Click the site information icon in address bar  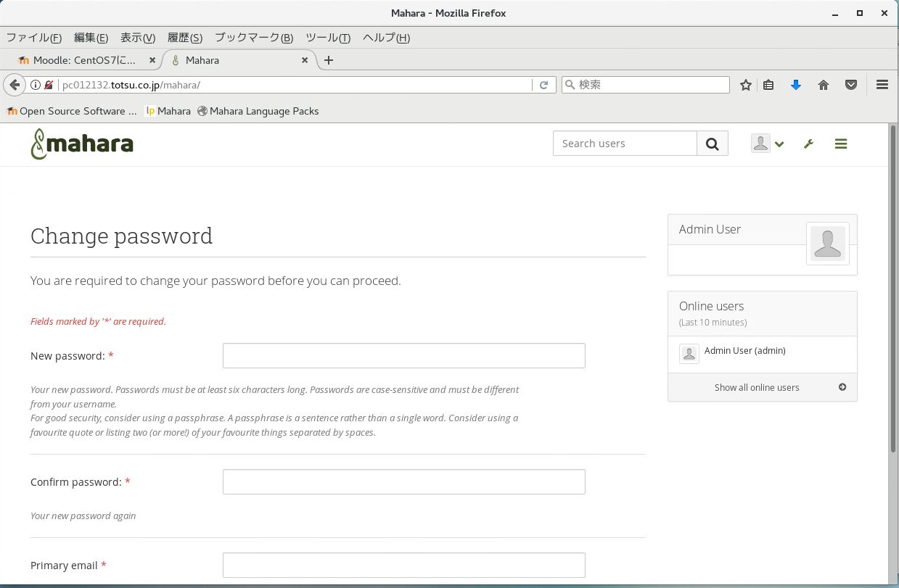tap(35, 85)
